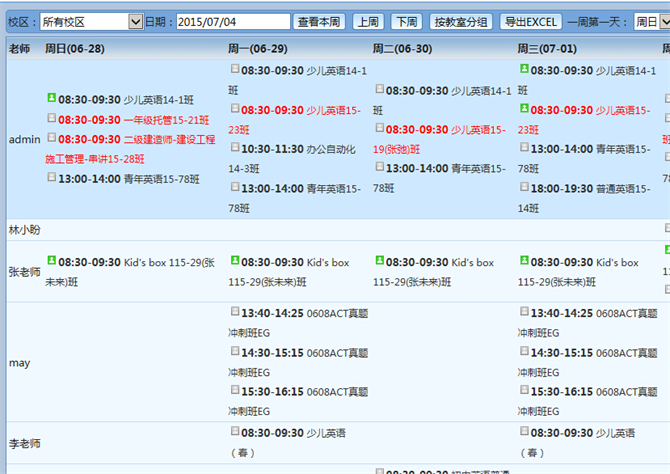Click 按教室分组 to group by classroom

click(x=460, y=21)
